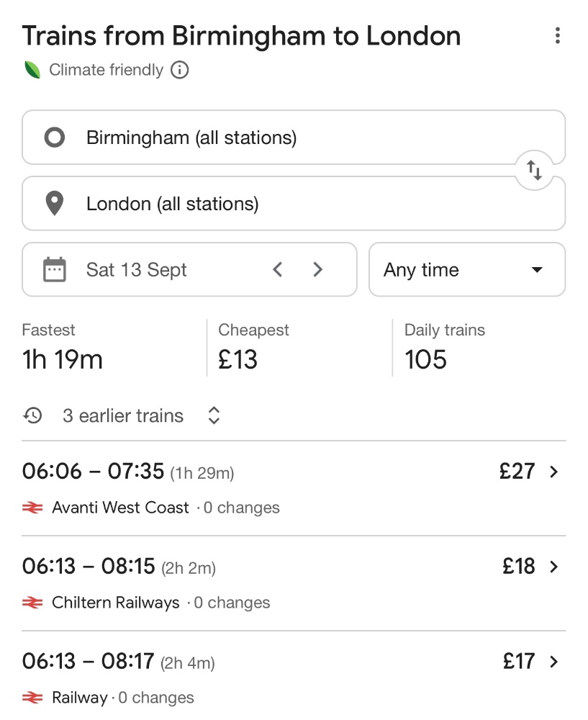
Task: Click the green Climate friendly leaf icon
Action: [32, 71]
